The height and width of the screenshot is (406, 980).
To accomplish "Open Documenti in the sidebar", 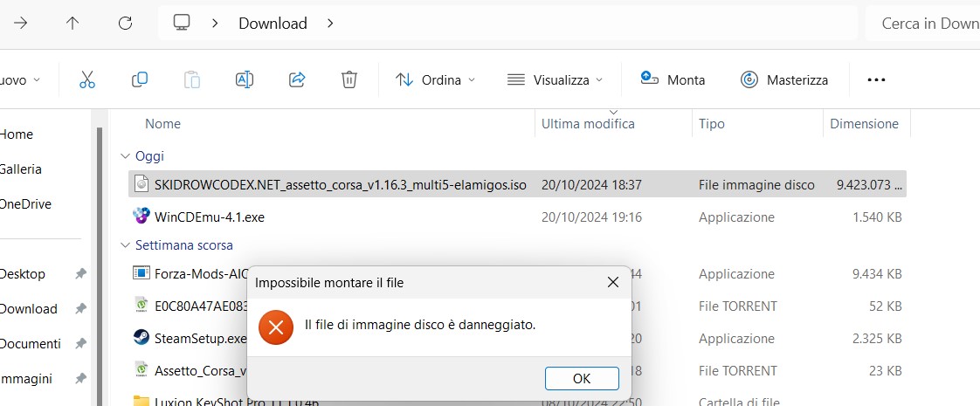I will coord(30,343).
